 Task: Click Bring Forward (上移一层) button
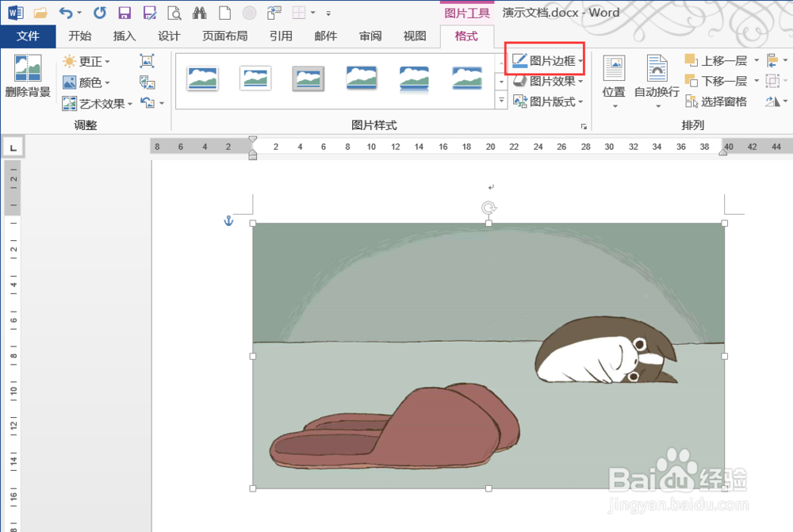point(716,61)
